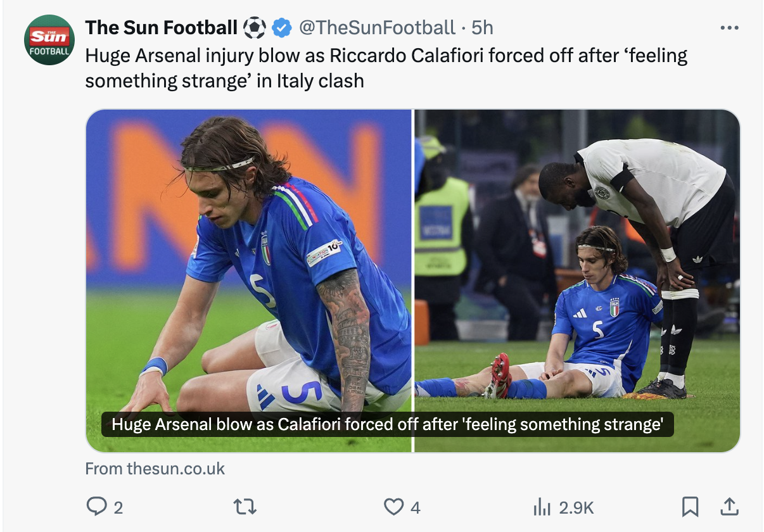The height and width of the screenshot is (532, 764).
Task: Click The Sun Football profile avatar
Action: click(x=49, y=40)
